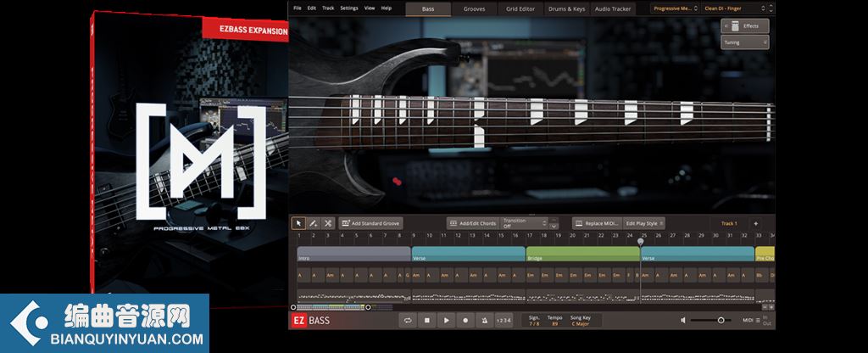Click the Add Standard Groove button
This screenshot has width=868, height=353.
click(x=371, y=223)
